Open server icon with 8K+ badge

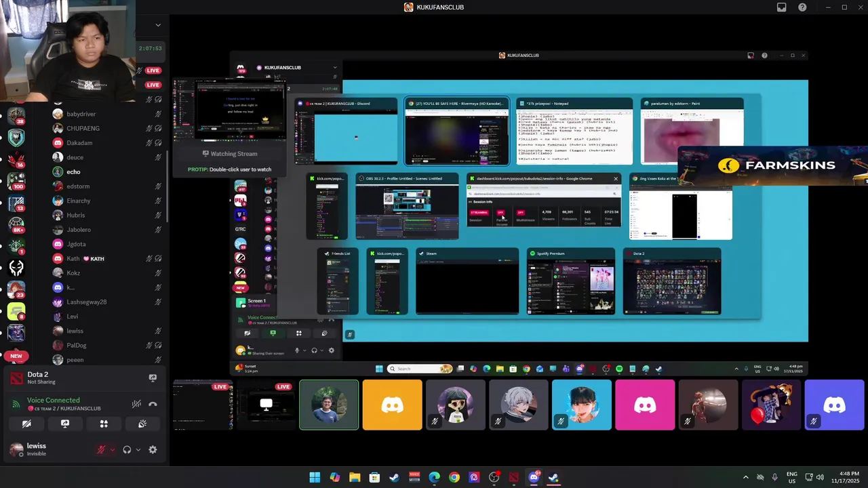[x=16, y=224]
